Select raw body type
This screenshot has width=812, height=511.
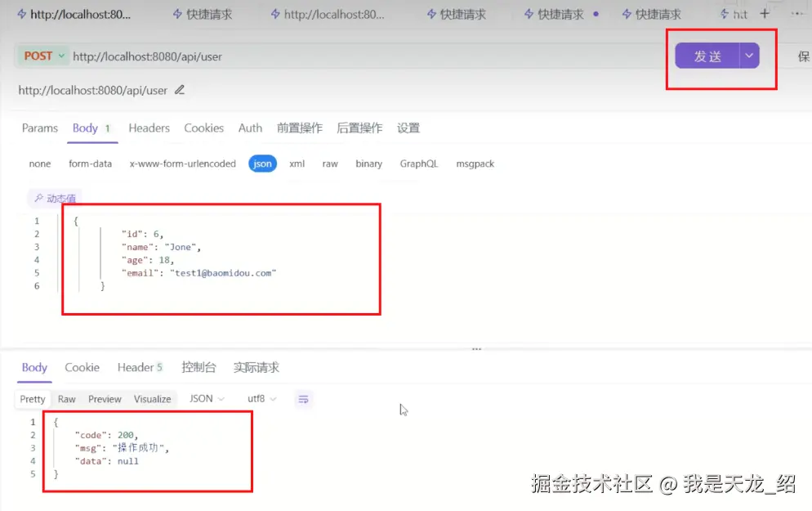[330, 164]
